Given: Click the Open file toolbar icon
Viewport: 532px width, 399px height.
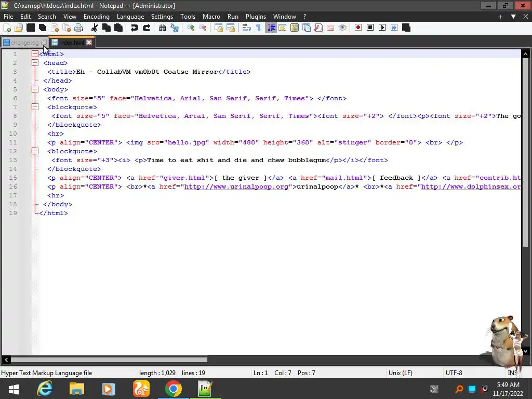Looking at the screenshot, I should 19,28.
